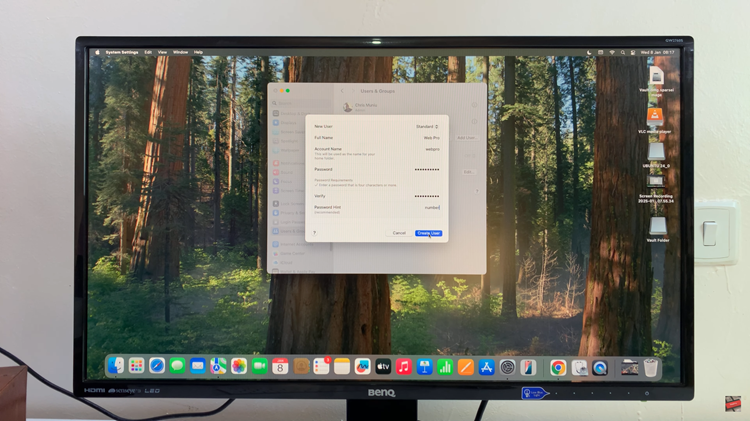Open Messages from the Dock
Screen dimensions: 750x421
click(177, 366)
